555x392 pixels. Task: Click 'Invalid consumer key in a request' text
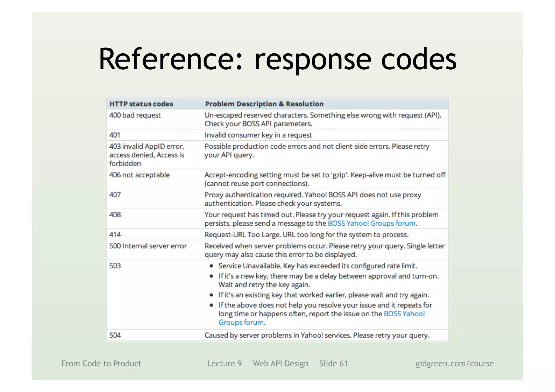point(258,135)
